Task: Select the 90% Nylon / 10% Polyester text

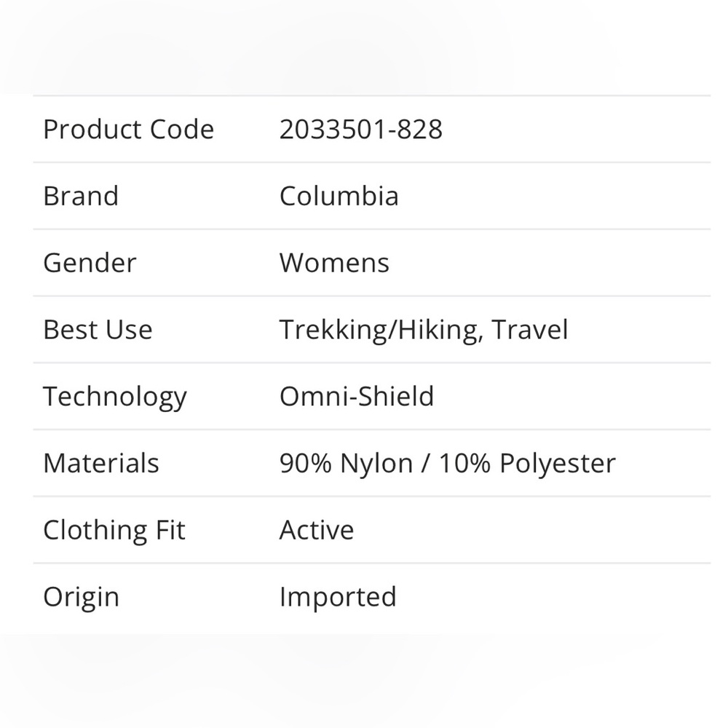Action: point(448,464)
